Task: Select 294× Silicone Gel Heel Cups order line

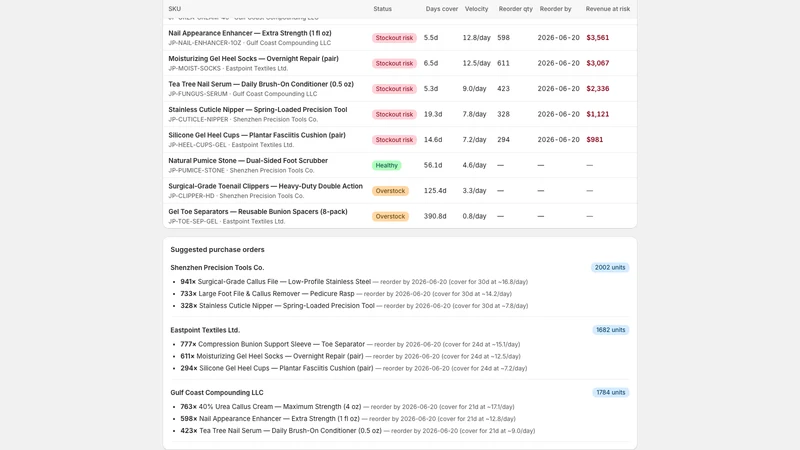Action: pos(354,368)
